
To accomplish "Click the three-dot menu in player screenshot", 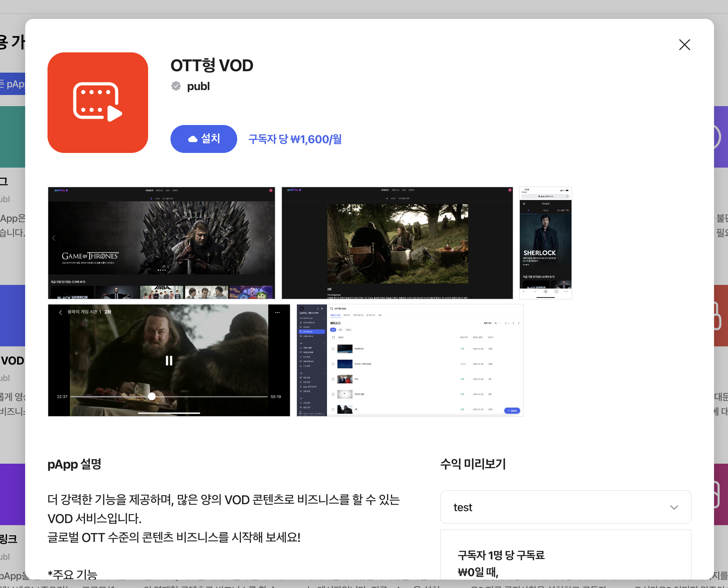I will (277, 313).
